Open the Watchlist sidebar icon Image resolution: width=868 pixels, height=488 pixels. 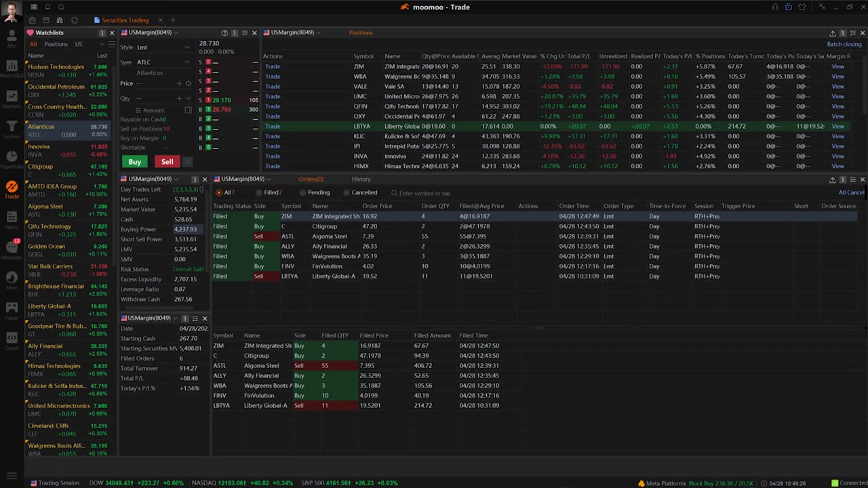point(12,70)
